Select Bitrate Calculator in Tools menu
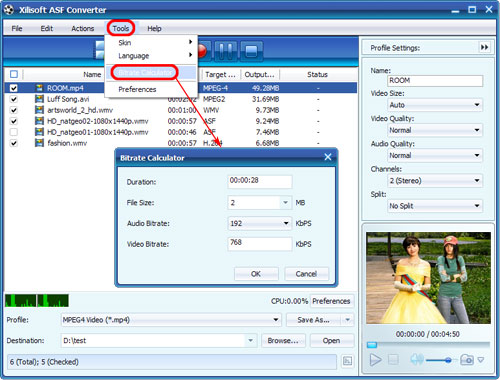Image resolution: width=500 pixels, height=380 pixels. point(151,72)
